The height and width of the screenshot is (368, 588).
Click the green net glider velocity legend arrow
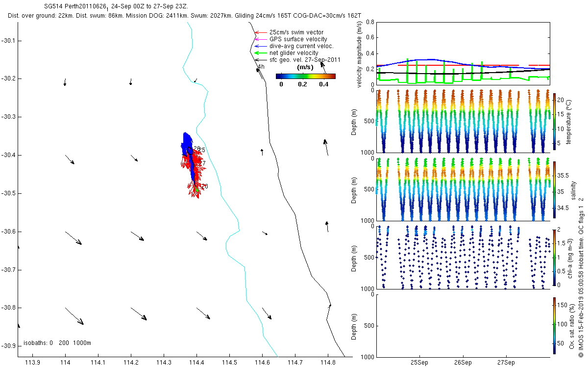coord(260,53)
